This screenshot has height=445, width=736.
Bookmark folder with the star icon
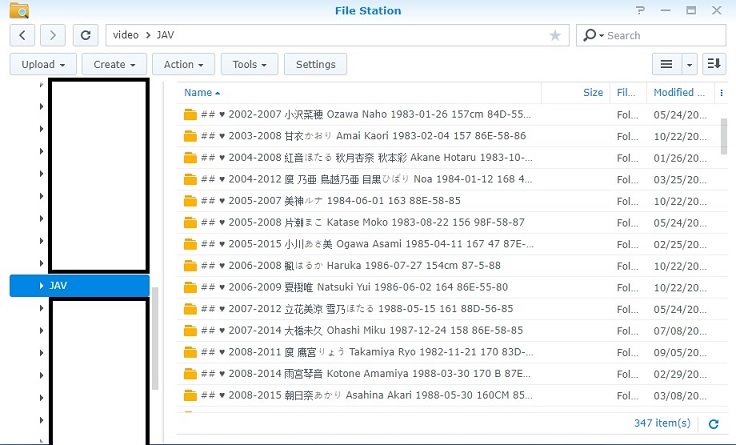[555, 35]
